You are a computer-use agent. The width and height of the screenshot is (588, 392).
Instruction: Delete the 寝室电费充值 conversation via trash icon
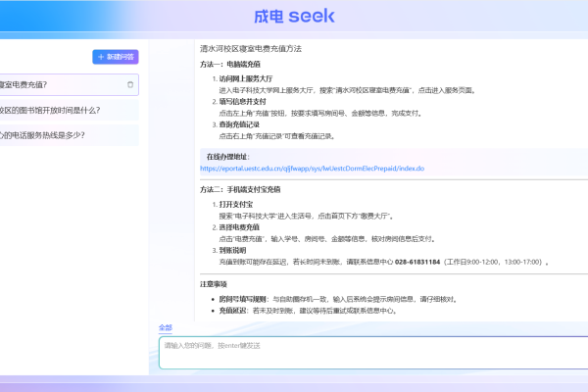point(130,85)
